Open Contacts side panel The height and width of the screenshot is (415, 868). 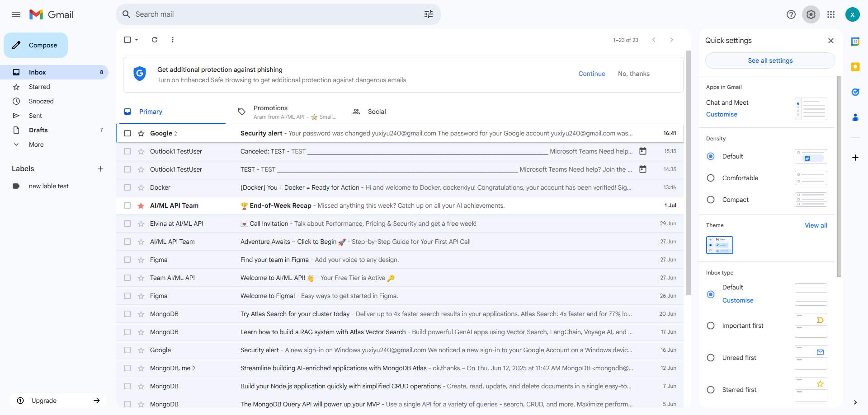point(855,117)
